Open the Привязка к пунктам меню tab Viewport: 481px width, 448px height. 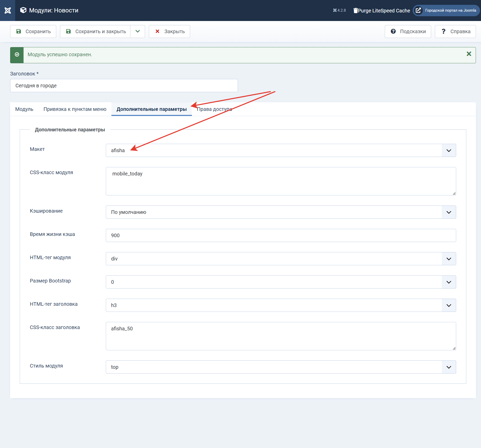point(75,109)
